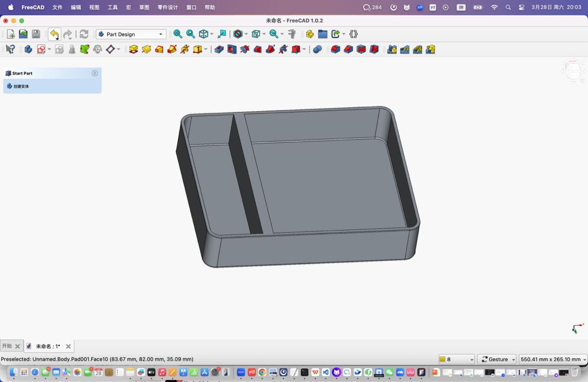Viewport: 588px width, 382px height.
Task: Align view to selection icon
Action: point(222,34)
